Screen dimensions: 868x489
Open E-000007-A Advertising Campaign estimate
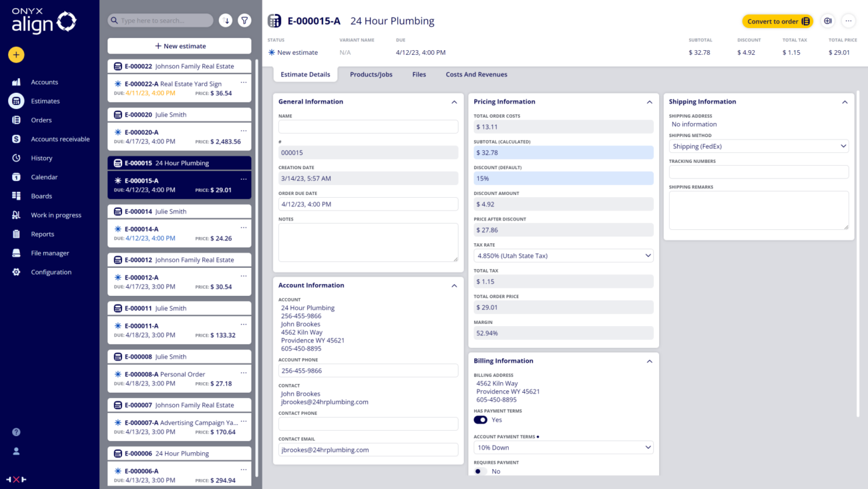[180, 427]
